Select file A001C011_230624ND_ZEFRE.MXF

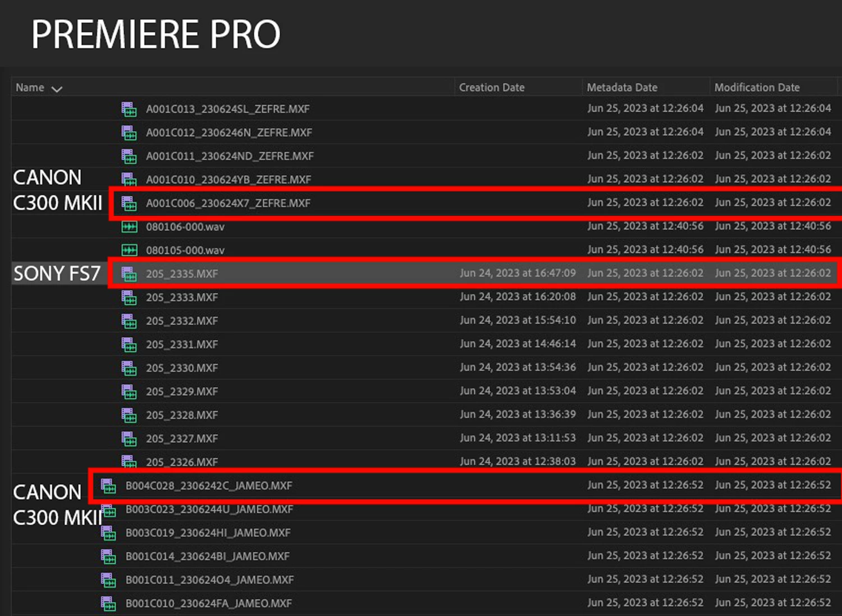230,156
